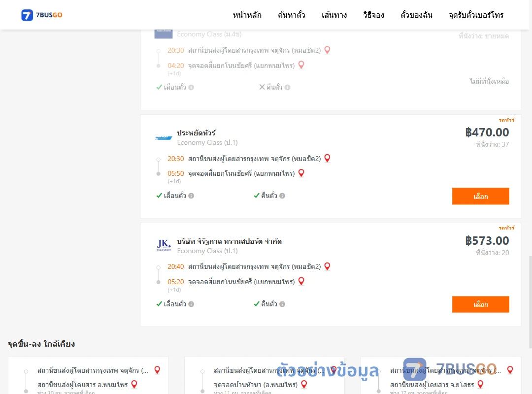Click info icon next to คืนตั๋ว in JK Transport card
This screenshot has height=394, width=532.
282,304
